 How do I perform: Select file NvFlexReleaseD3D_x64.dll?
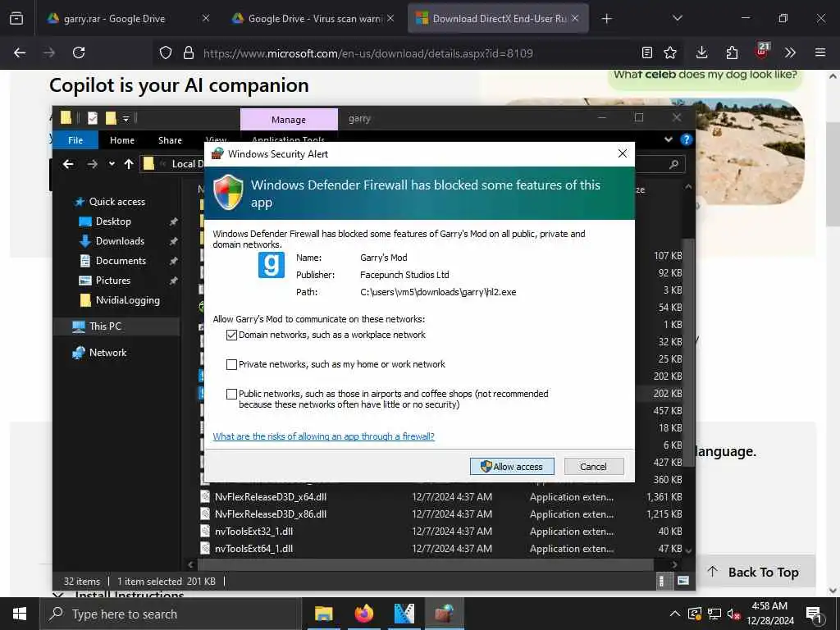tap(271, 496)
